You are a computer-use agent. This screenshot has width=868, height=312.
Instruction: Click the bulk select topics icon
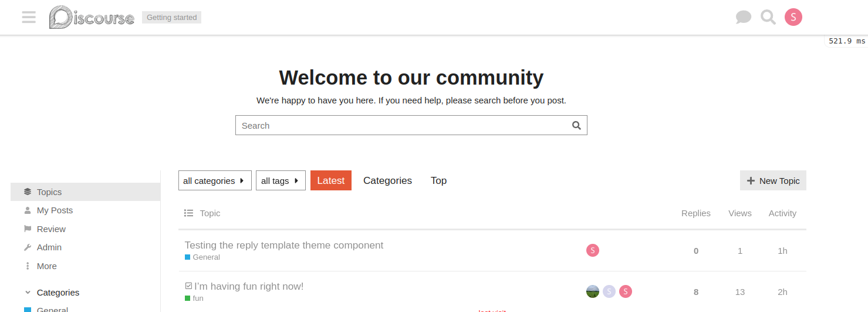coord(188,213)
